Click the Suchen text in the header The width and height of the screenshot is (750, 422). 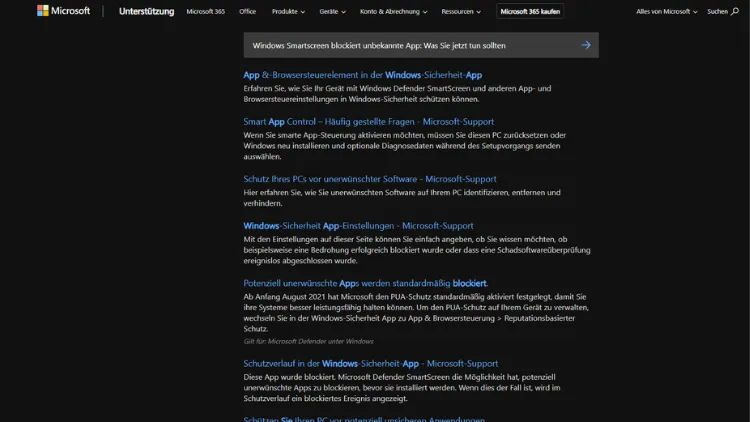click(x=717, y=11)
